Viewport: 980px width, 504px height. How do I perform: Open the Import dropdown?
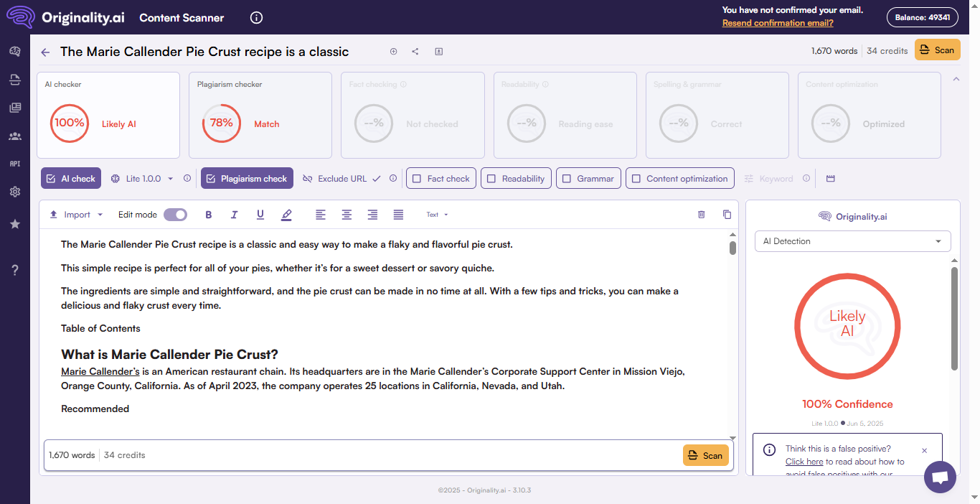[x=77, y=215]
